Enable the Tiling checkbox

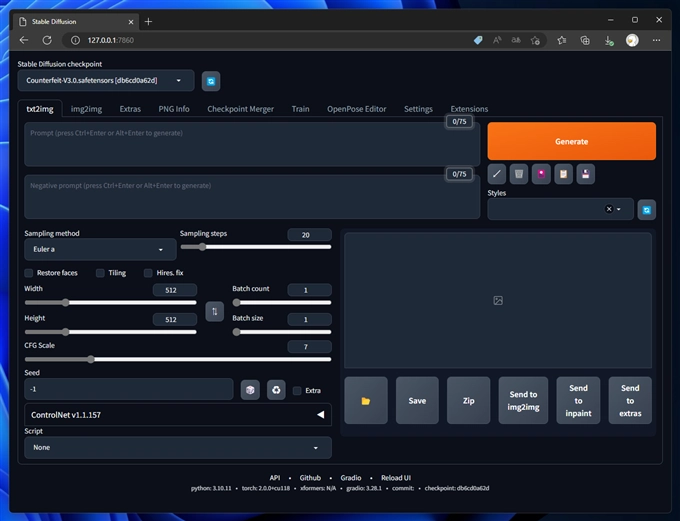[100, 273]
